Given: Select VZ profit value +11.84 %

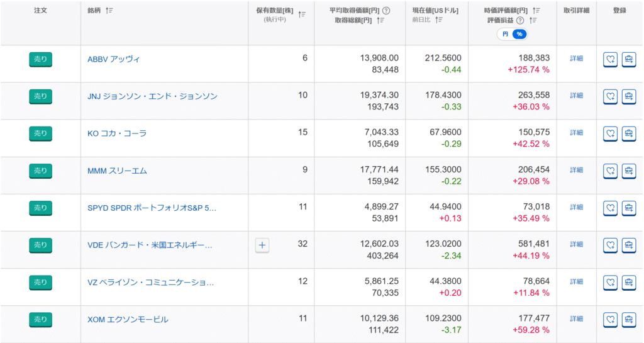Looking at the screenshot, I should tap(531, 293).
